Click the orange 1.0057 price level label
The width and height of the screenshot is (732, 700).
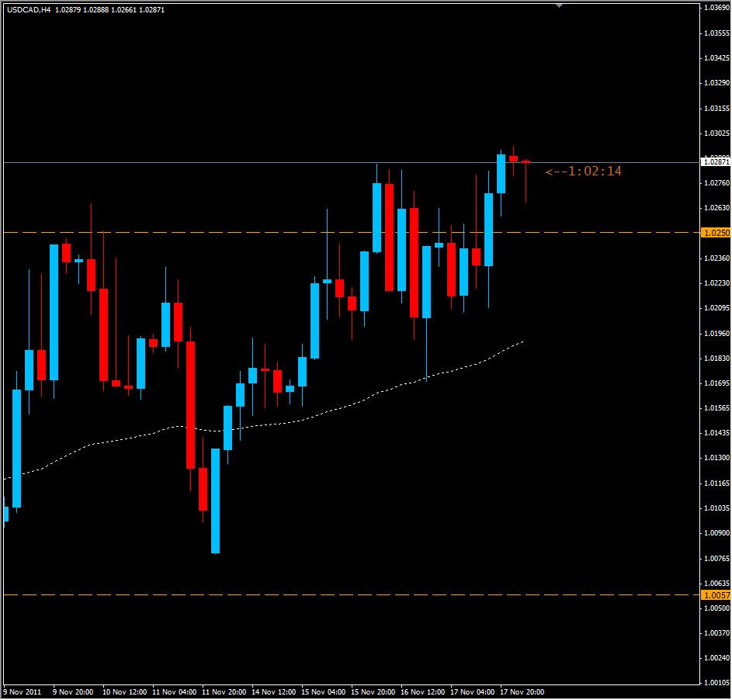[x=716, y=595]
